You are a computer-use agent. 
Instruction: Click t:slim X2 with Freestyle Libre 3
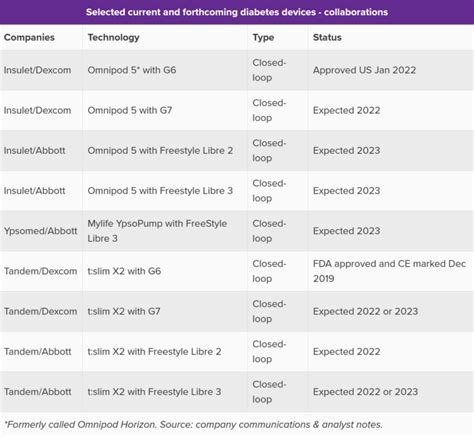coord(154,392)
